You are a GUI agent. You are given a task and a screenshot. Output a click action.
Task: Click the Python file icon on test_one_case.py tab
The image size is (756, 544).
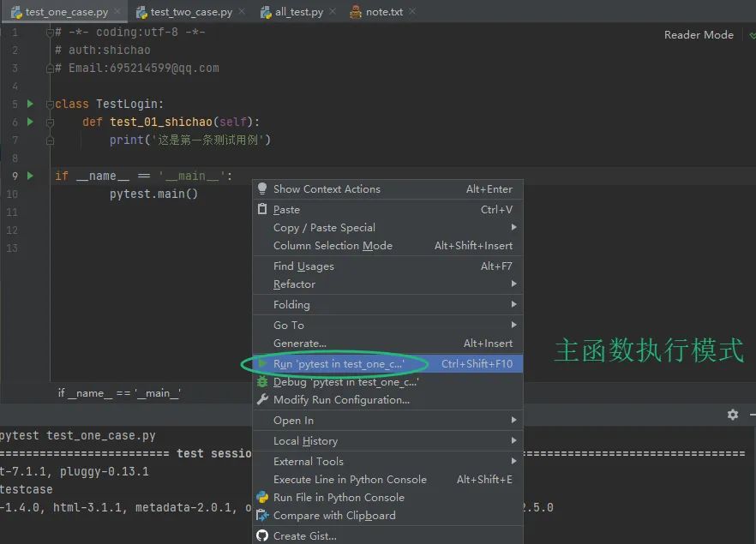[x=16, y=12]
